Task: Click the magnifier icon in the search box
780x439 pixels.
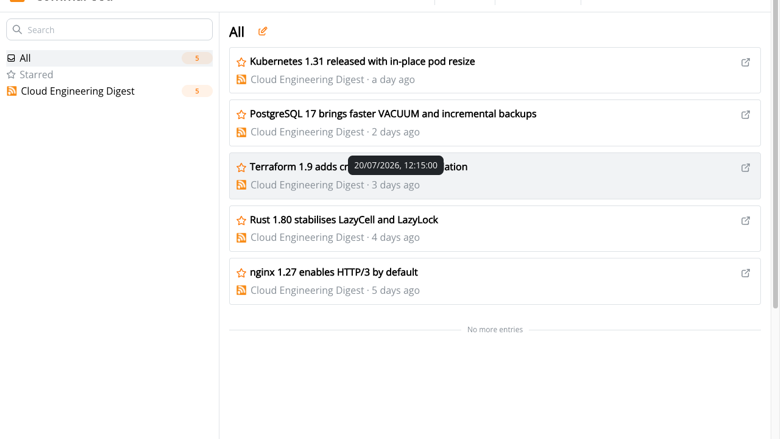Action: coord(17,29)
